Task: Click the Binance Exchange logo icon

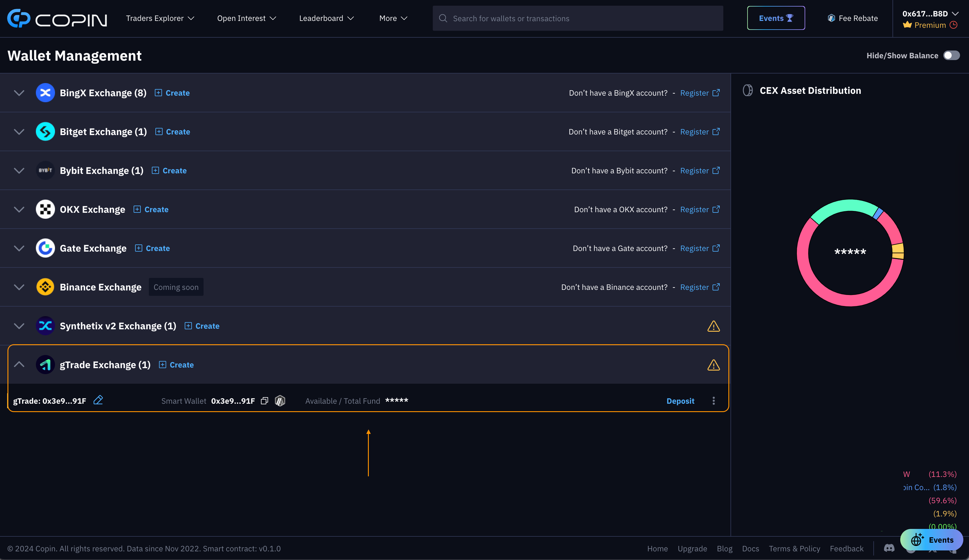Action: [45, 287]
